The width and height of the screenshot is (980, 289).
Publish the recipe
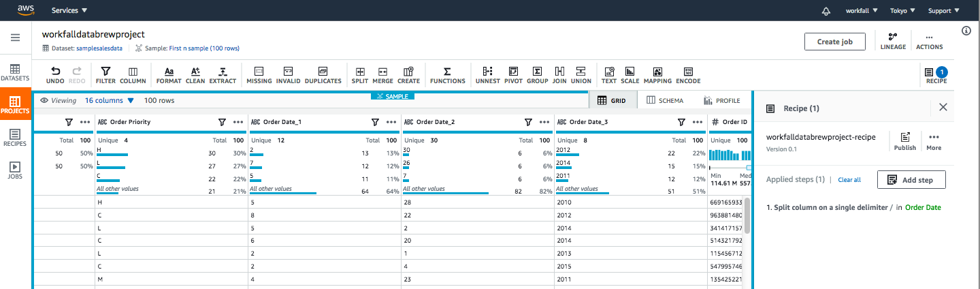click(905, 141)
